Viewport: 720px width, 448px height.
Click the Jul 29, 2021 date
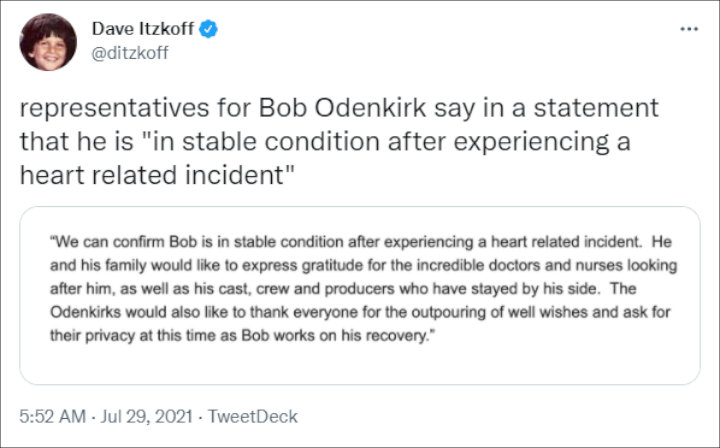coord(146,416)
